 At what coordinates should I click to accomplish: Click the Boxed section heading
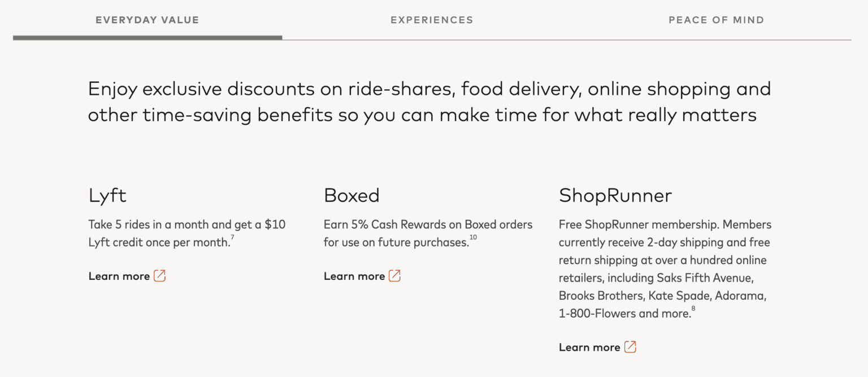[x=351, y=195]
